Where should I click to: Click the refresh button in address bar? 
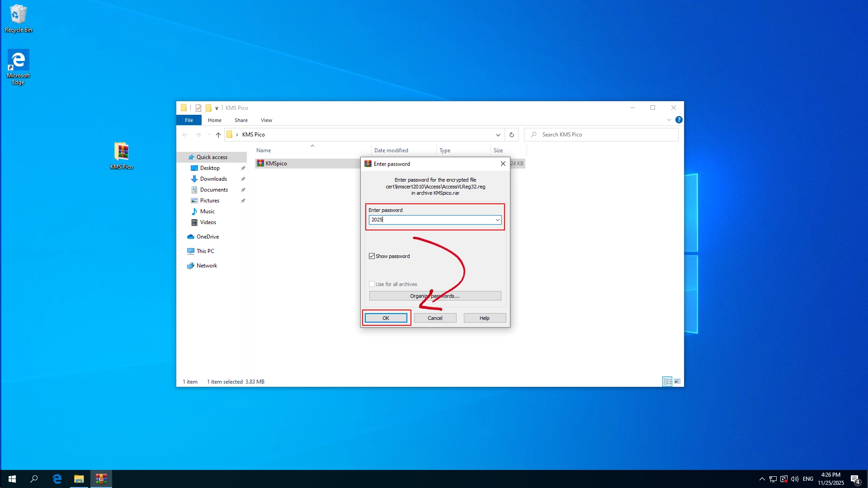pyautogui.click(x=511, y=135)
